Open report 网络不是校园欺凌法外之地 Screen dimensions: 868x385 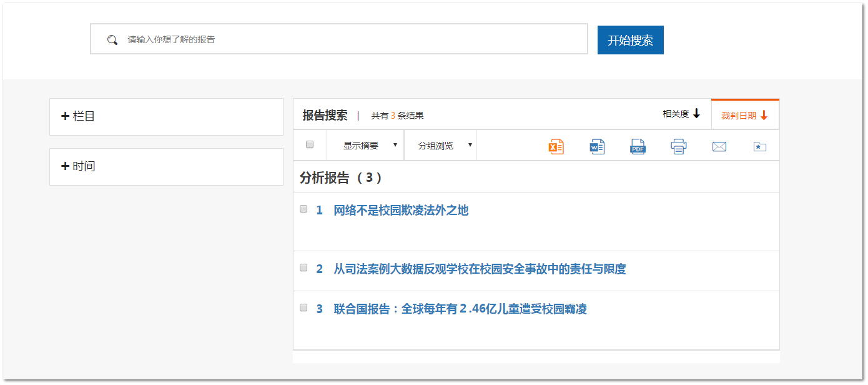pyautogui.click(x=400, y=211)
